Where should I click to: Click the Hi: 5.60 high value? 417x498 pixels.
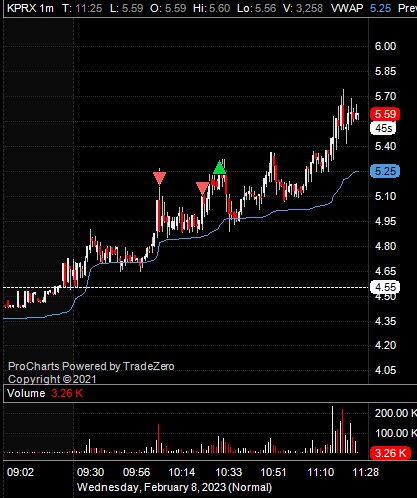pos(211,8)
